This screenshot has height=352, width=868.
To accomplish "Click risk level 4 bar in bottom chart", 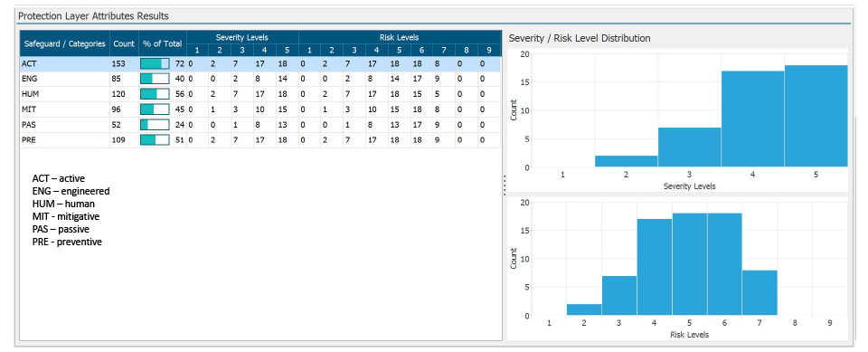I will pyautogui.click(x=655, y=267).
